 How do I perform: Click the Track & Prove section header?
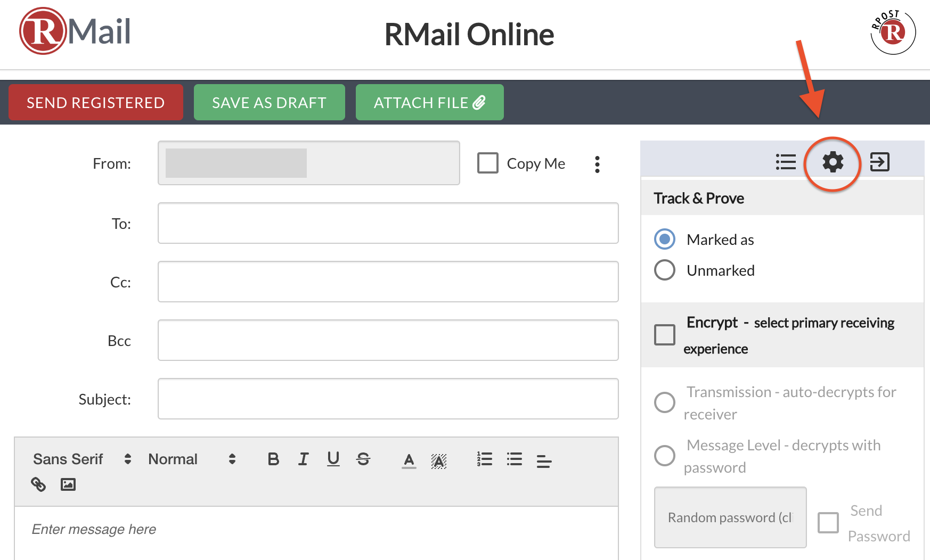pos(782,198)
